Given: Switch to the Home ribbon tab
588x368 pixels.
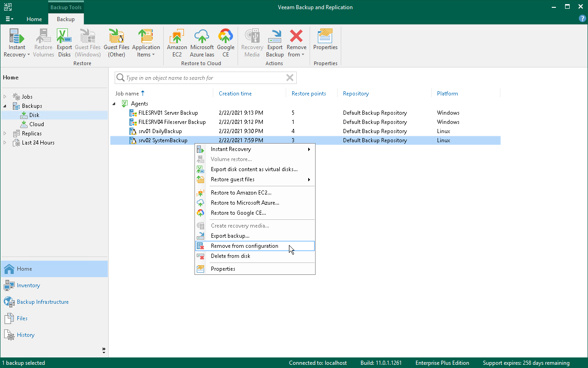Looking at the screenshot, I should pos(34,19).
